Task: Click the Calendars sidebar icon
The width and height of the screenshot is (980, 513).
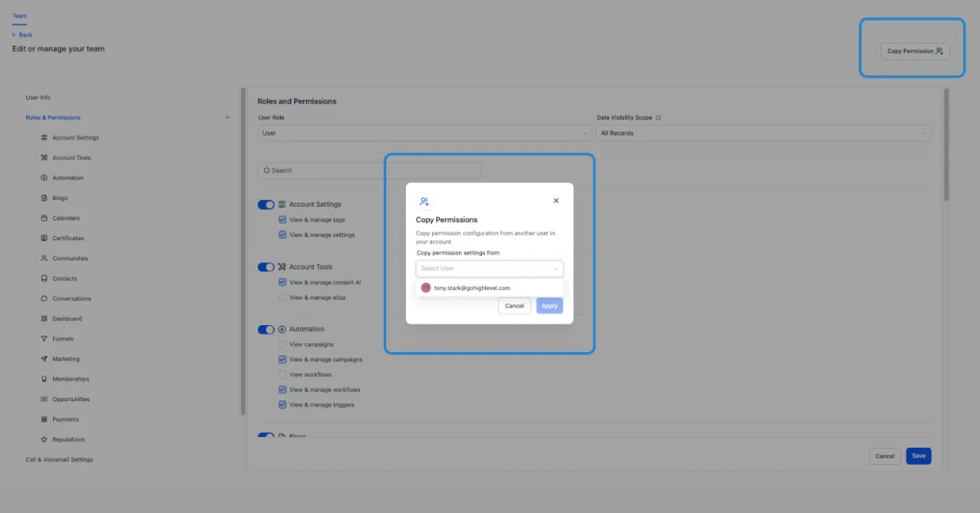Action: coord(44,218)
